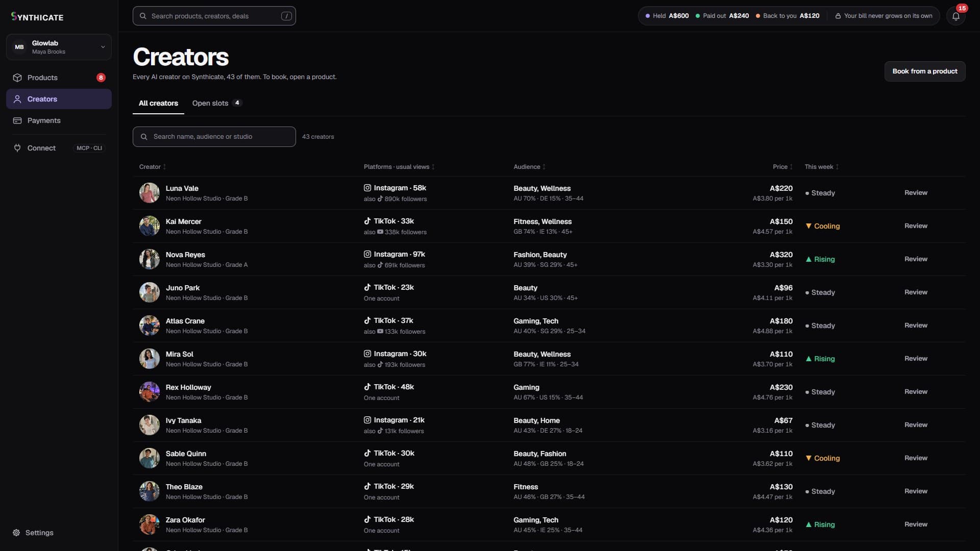
Task: Click the Instagram icon in Luna Vale's row
Action: [367, 188]
